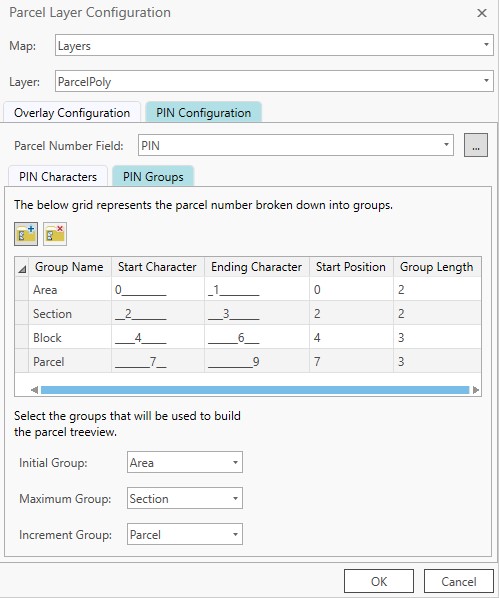
Task: Add a new PIN group
Action: click(x=26, y=234)
